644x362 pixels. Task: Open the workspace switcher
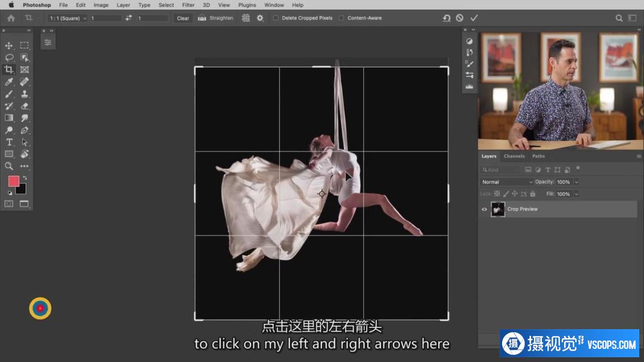click(632, 18)
